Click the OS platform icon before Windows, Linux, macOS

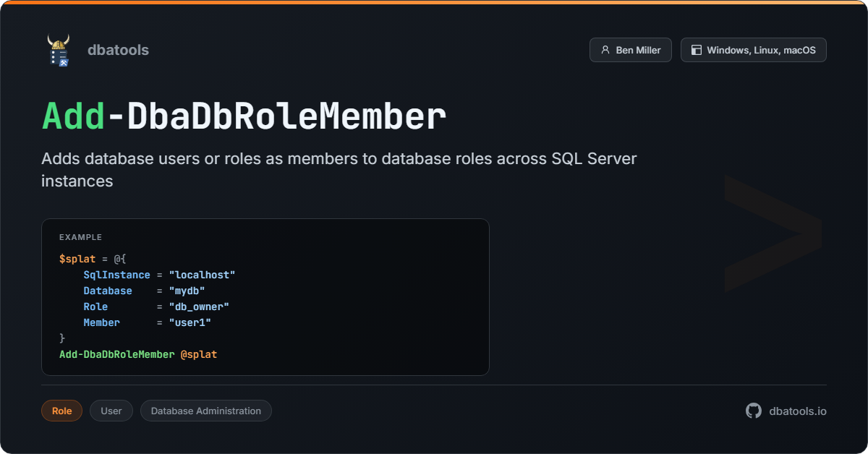coord(696,49)
